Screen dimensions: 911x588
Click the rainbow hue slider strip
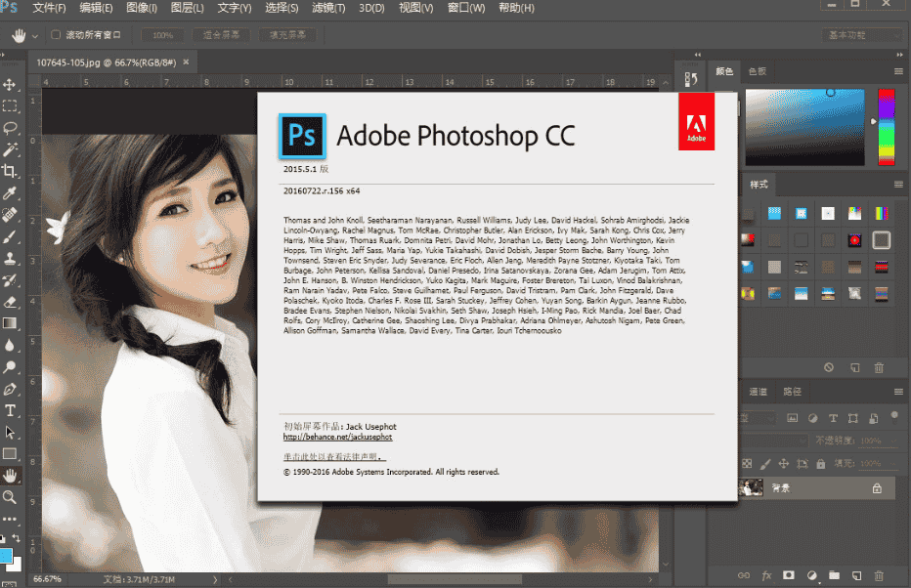(x=887, y=127)
